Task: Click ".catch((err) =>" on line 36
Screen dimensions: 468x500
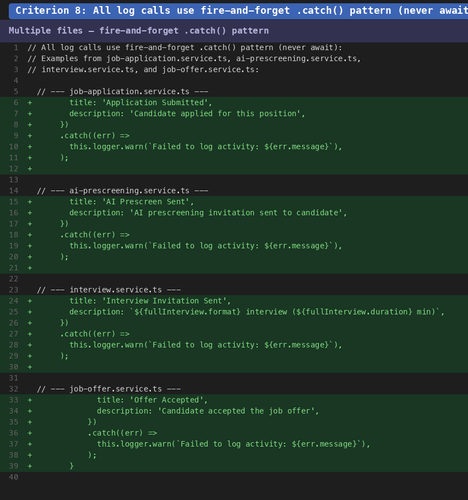Action: (122, 433)
